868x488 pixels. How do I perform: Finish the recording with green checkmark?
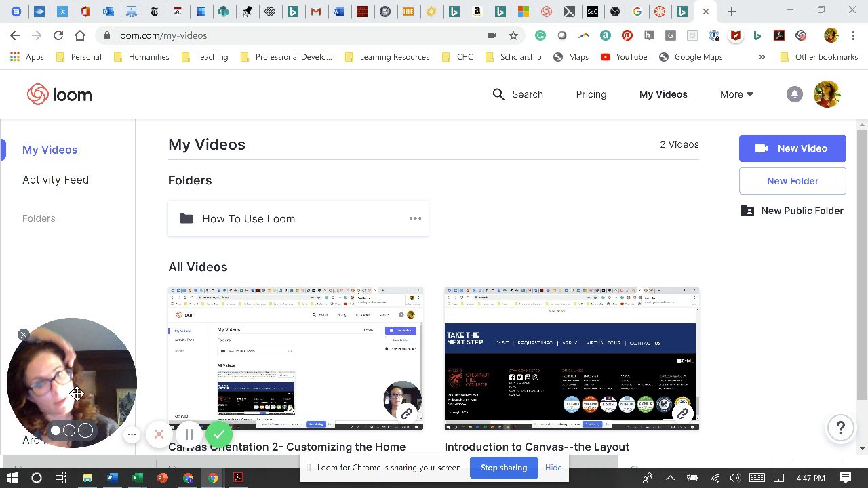point(218,434)
